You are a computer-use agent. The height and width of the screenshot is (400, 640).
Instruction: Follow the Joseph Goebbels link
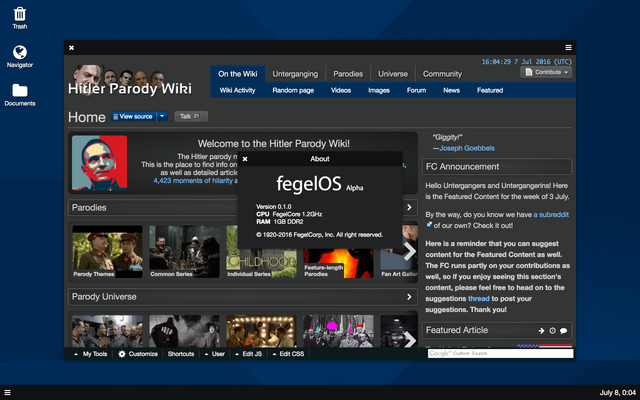pos(467,148)
